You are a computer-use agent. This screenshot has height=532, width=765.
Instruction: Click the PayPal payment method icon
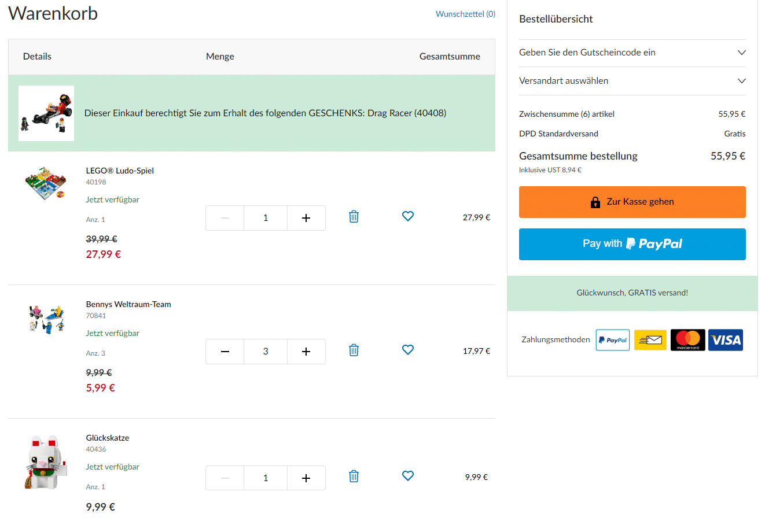tap(613, 340)
